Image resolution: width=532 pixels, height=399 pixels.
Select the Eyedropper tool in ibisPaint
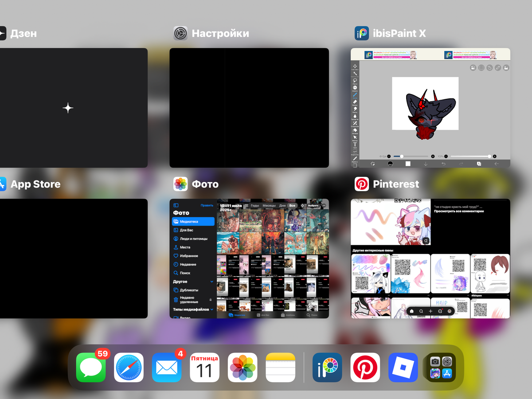355,159
